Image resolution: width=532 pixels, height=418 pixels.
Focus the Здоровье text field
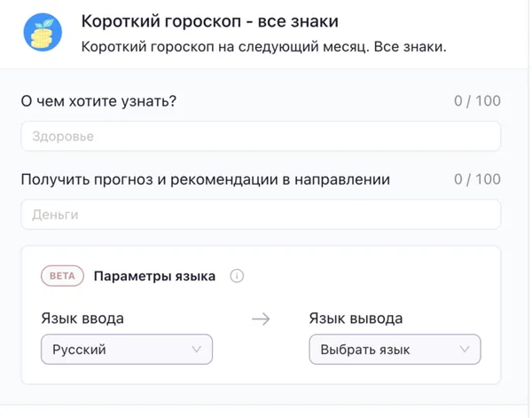pyautogui.click(x=260, y=137)
